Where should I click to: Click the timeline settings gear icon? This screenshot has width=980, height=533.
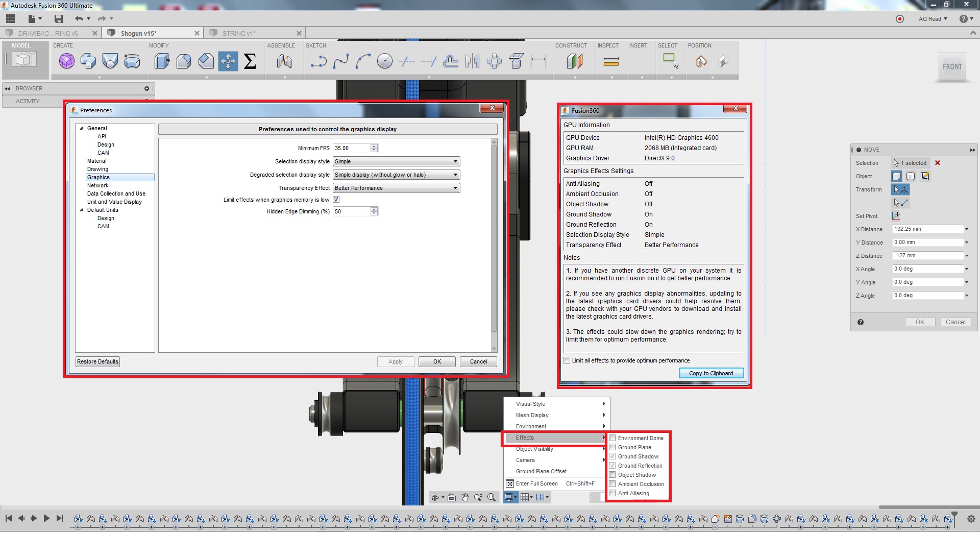pyautogui.click(x=971, y=519)
